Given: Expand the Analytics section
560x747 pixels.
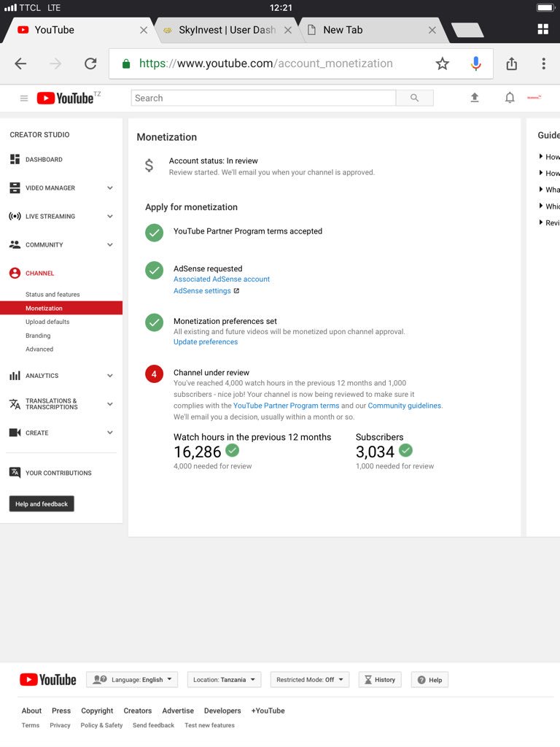Looking at the screenshot, I should coord(110,376).
